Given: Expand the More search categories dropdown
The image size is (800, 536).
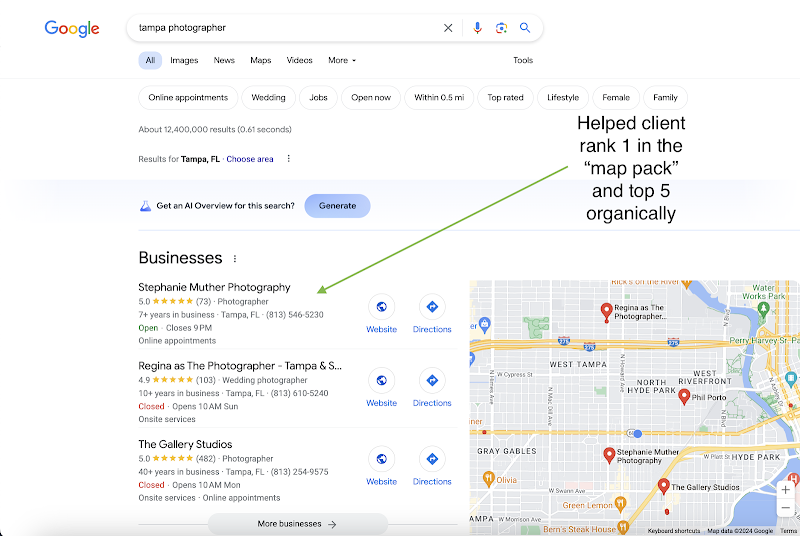Looking at the screenshot, I should pyautogui.click(x=342, y=60).
